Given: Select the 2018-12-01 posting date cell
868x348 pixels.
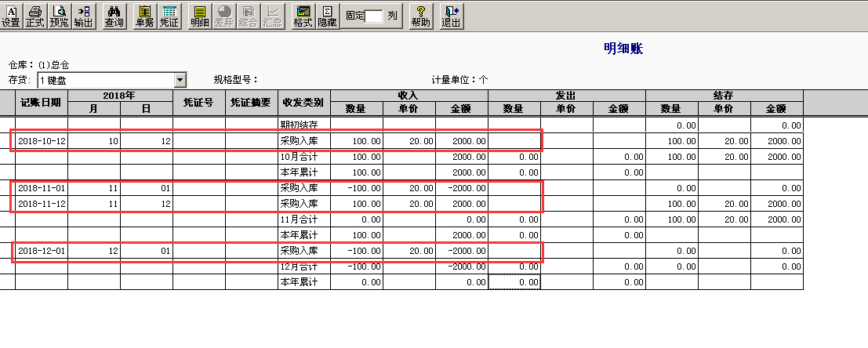Looking at the screenshot, I should tap(41, 251).
